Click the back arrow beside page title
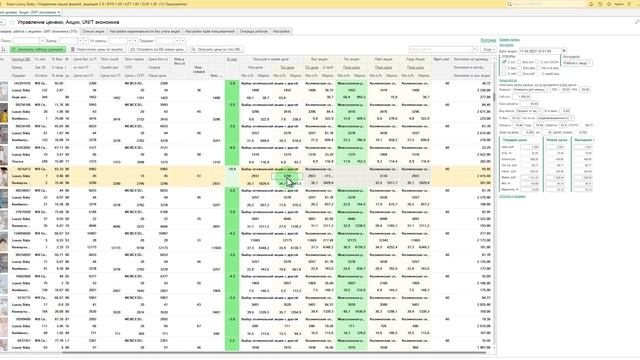Screen dimensions: 640x360 click(2, 22)
